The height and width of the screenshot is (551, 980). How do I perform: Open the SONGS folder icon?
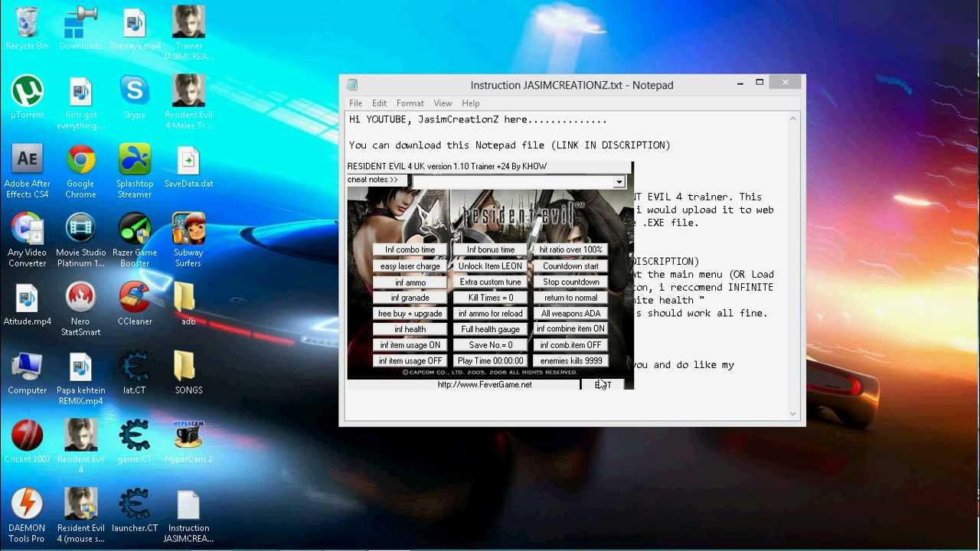(x=188, y=373)
